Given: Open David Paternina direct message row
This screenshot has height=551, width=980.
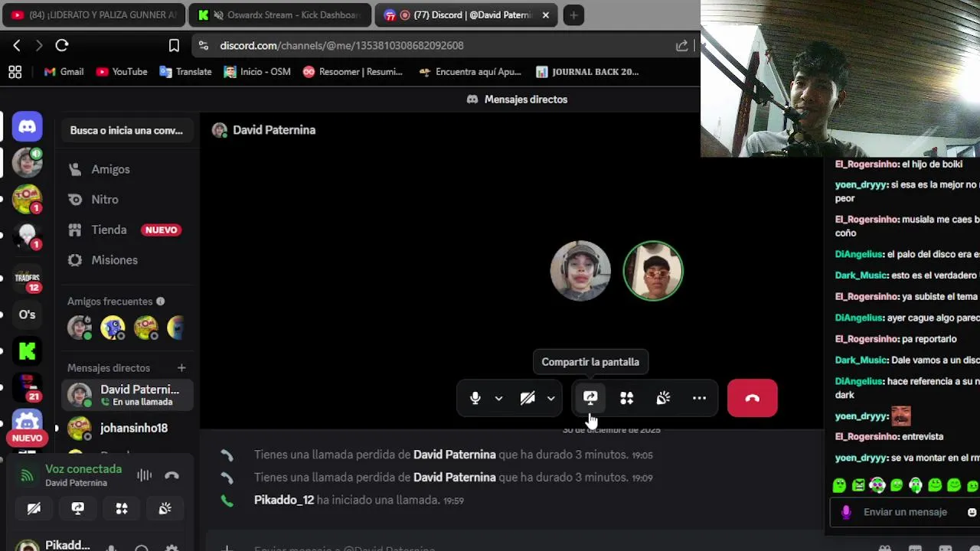Looking at the screenshot, I should click(128, 395).
